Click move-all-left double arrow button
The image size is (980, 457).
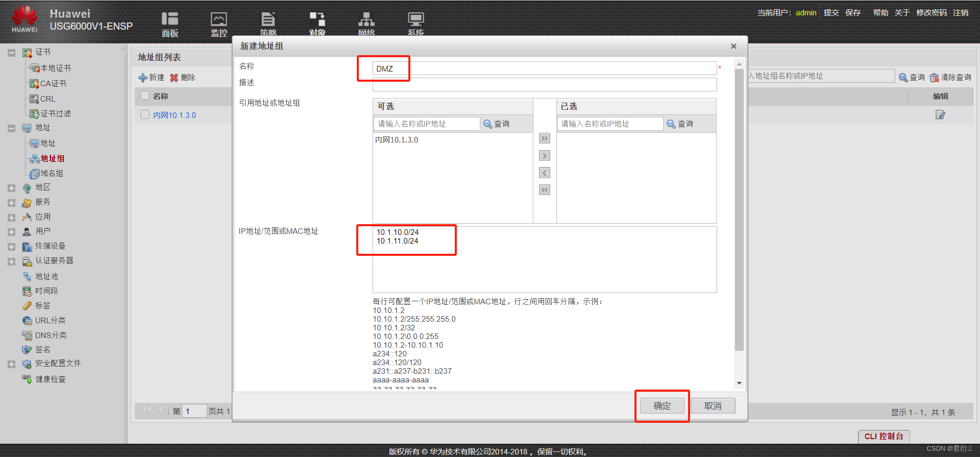tap(545, 190)
